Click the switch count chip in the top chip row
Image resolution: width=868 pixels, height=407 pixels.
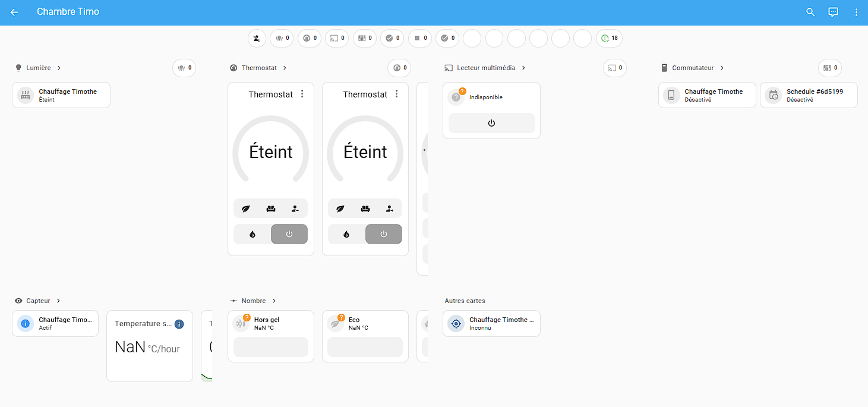(x=365, y=38)
